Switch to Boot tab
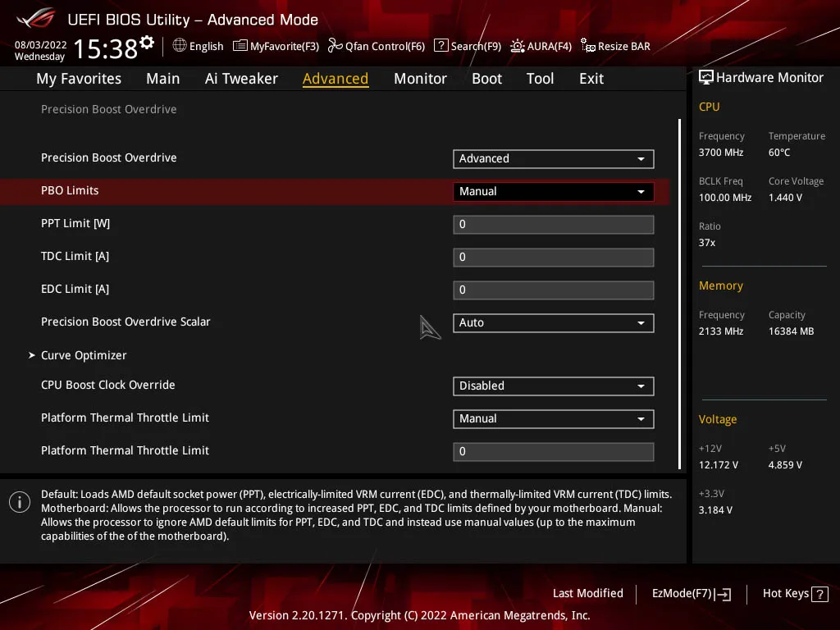Screen dimensions: 840x630 (486, 79)
